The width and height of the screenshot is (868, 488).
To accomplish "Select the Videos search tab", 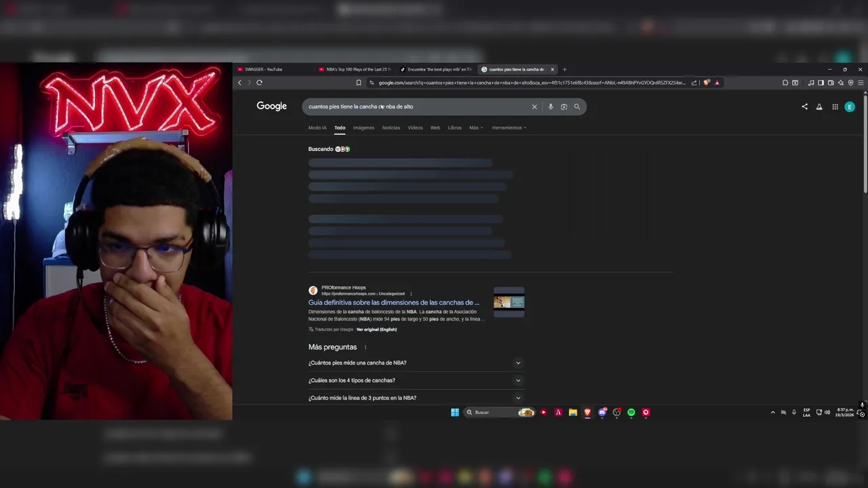I will [x=415, y=127].
